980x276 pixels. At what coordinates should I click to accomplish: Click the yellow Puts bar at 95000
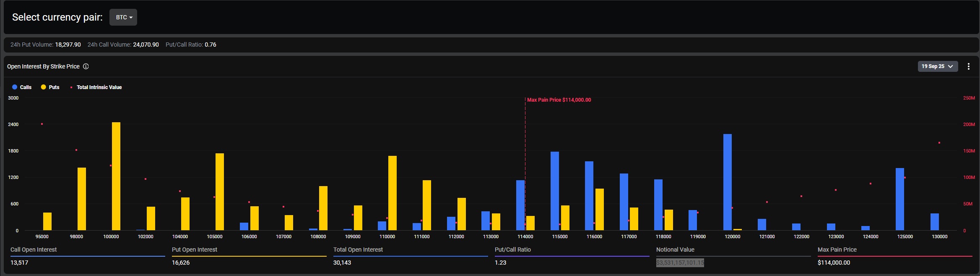47,221
